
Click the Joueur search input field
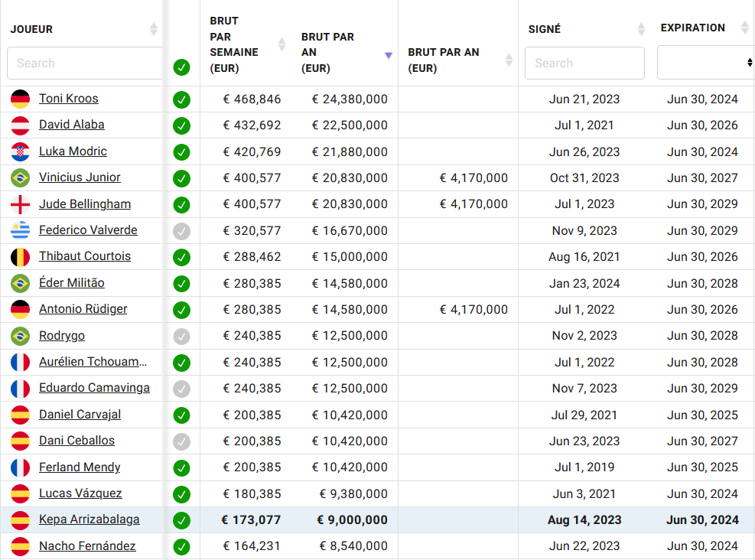[x=85, y=63]
